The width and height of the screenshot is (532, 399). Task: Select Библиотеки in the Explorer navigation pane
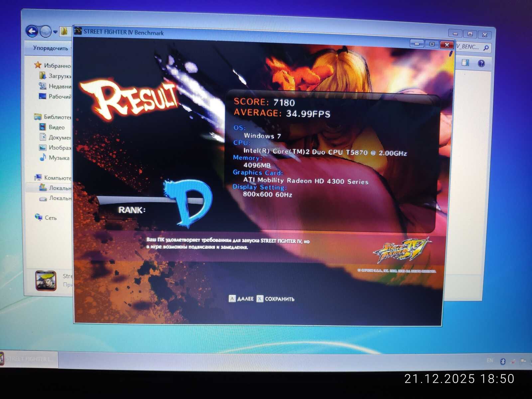click(53, 117)
